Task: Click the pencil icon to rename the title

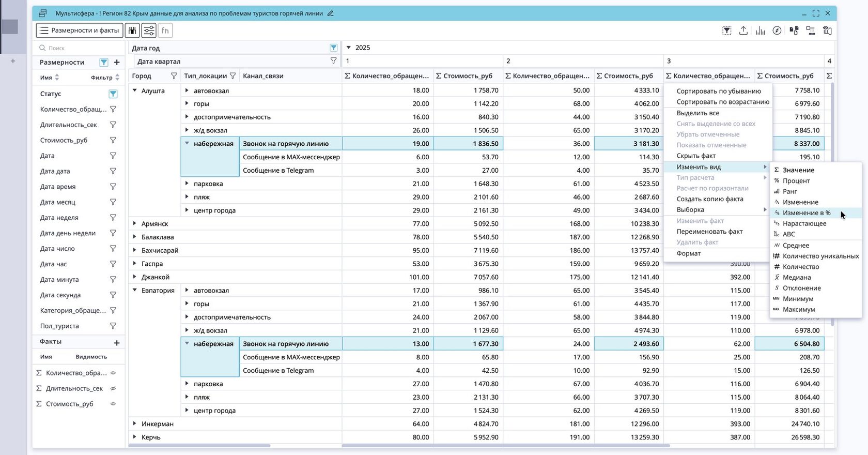Action: click(x=331, y=13)
